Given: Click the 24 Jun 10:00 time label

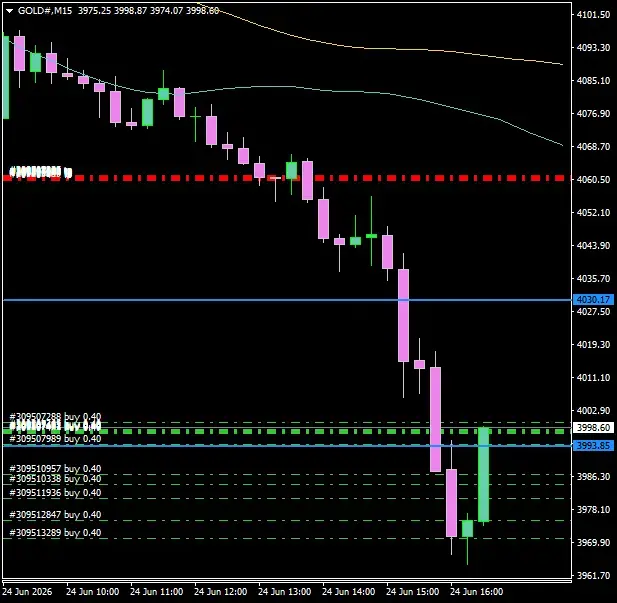Looking at the screenshot, I should (92, 592).
